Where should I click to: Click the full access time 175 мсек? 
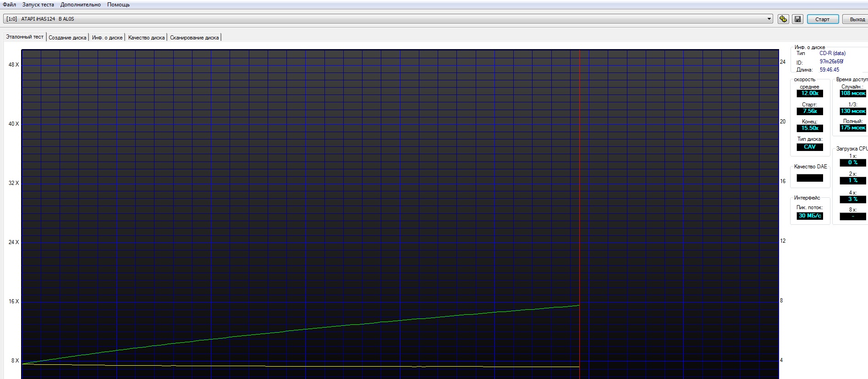(853, 128)
